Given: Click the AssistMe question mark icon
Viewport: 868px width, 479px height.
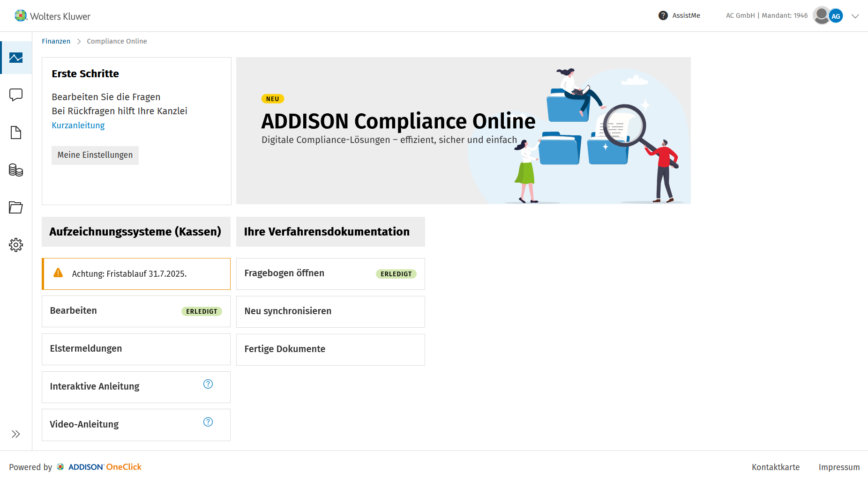Looking at the screenshot, I should coord(663,15).
